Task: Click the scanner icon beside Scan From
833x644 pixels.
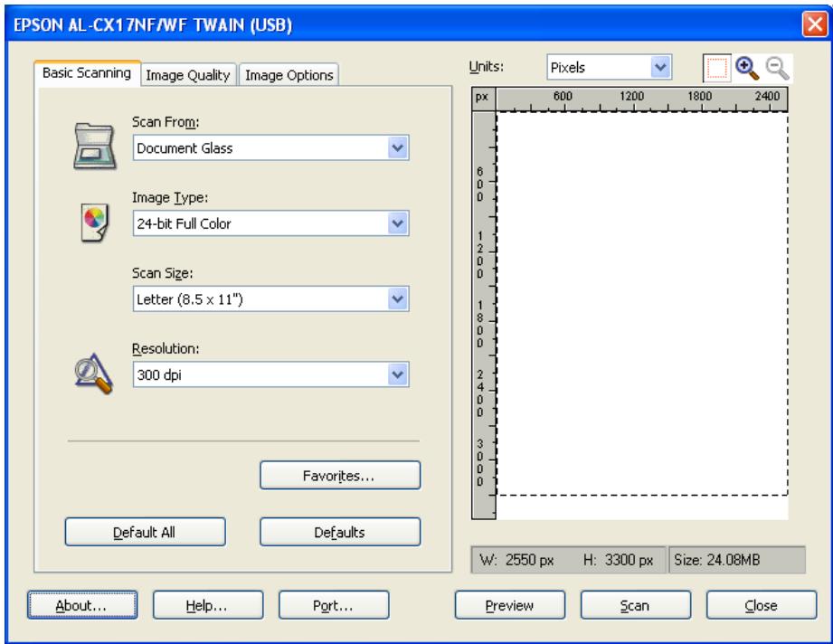Action: [95, 146]
